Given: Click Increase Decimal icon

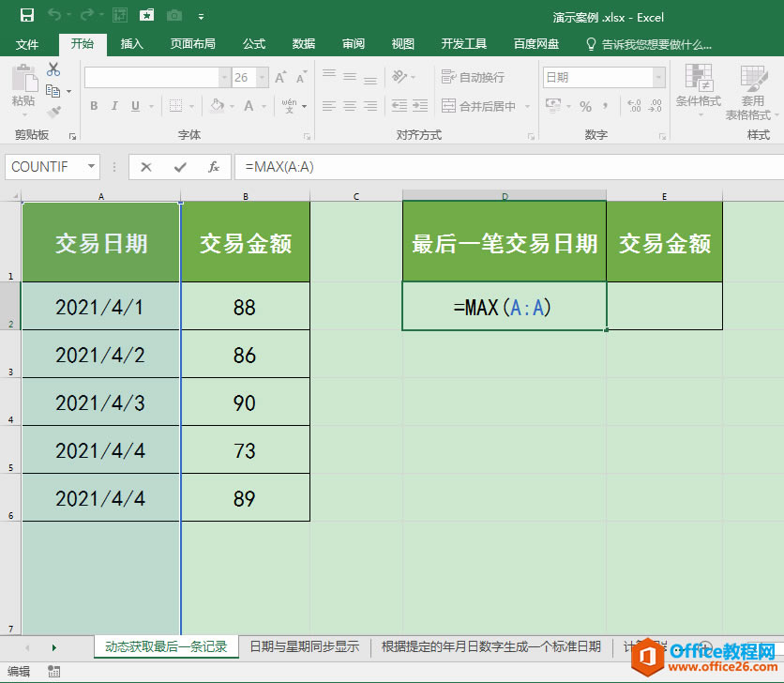Looking at the screenshot, I should tap(635, 106).
